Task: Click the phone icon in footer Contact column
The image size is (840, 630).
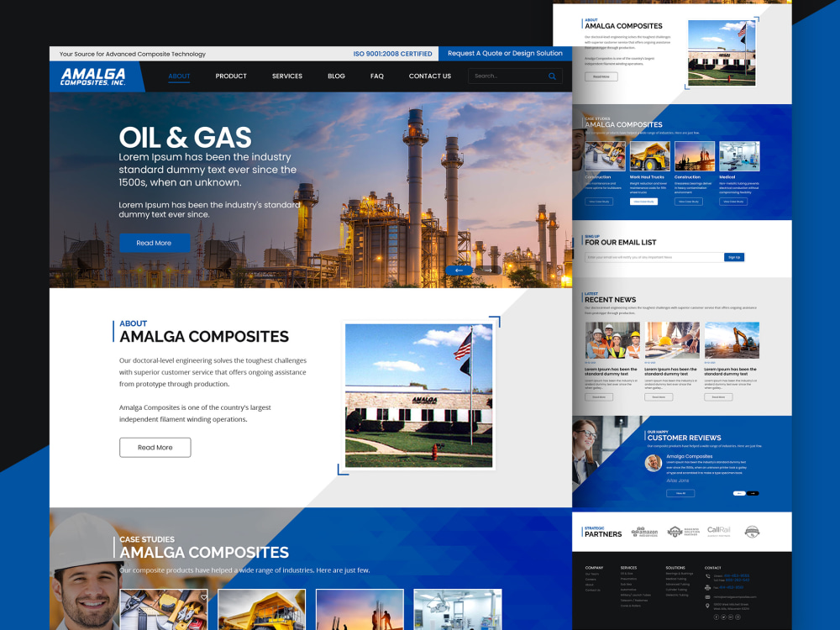Action: coord(707,576)
